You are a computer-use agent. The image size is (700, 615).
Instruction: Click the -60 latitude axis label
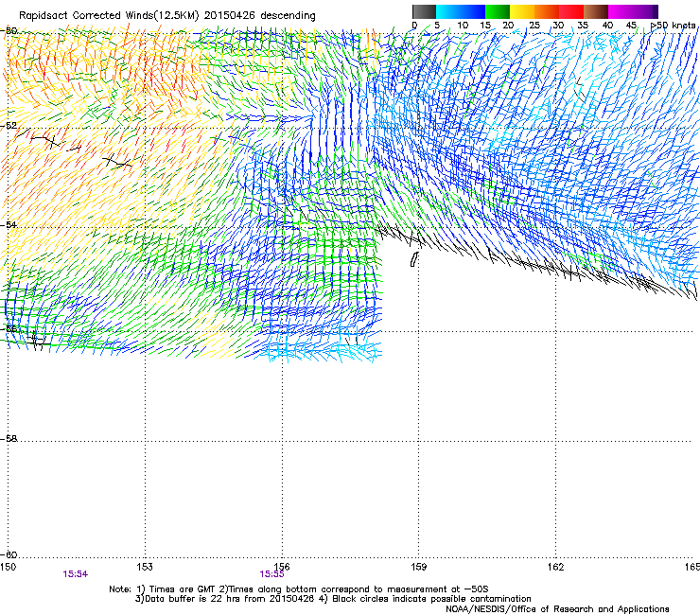pos(9,554)
